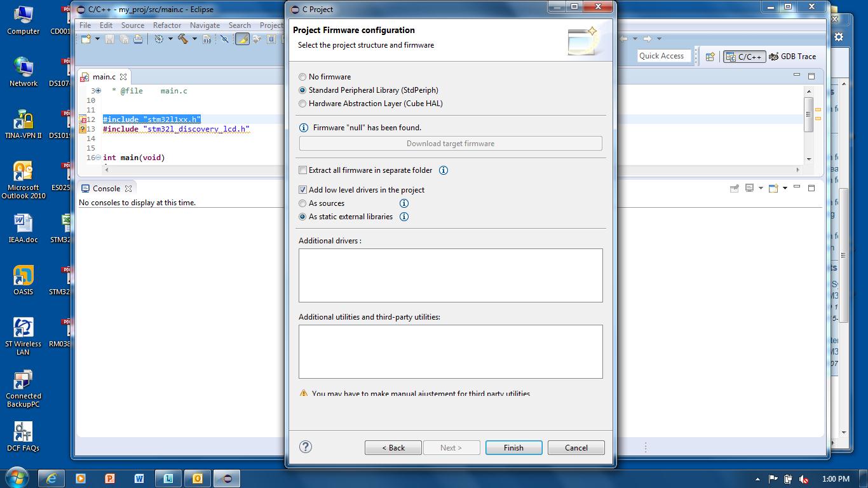The height and width of the screenshot is (488, 868).
Task: Open the Navigate menu
Action: pos(205,25)
